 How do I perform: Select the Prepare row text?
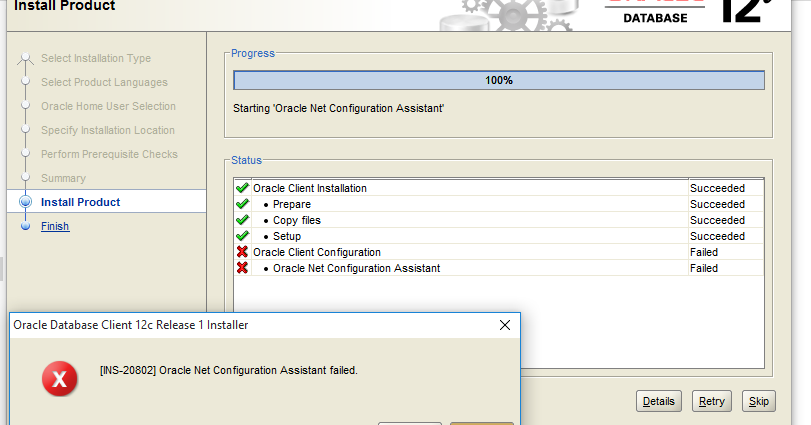pyautogui.click(x=292, y=204)
